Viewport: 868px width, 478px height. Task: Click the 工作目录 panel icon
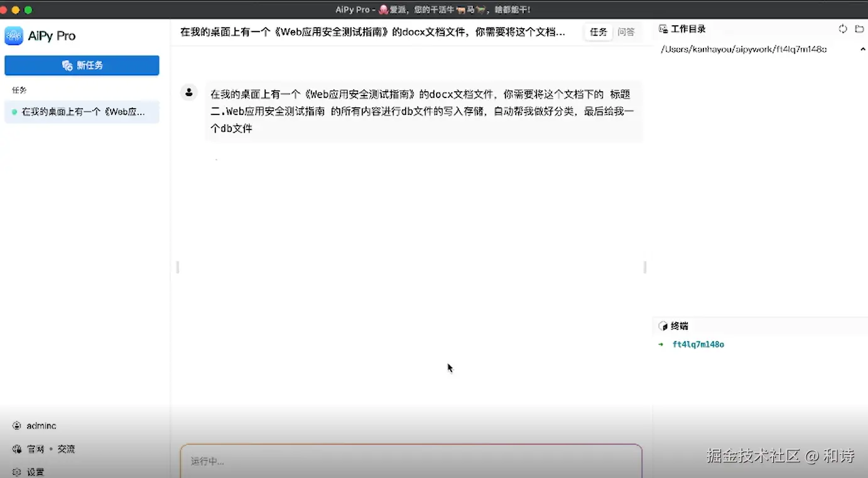pyautogui.click(x=663, y=29)
